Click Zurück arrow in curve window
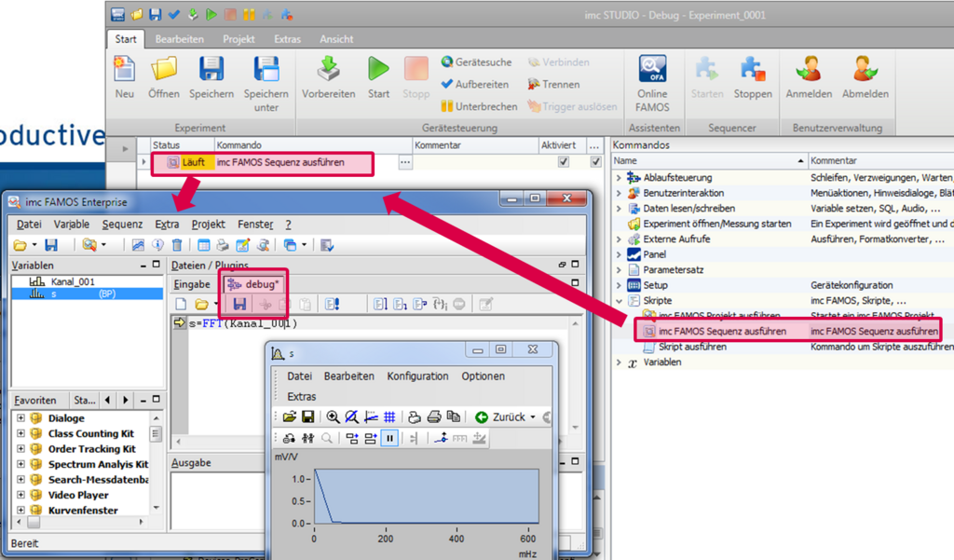This screenshot has width=954, height=560. pos(482,417)
